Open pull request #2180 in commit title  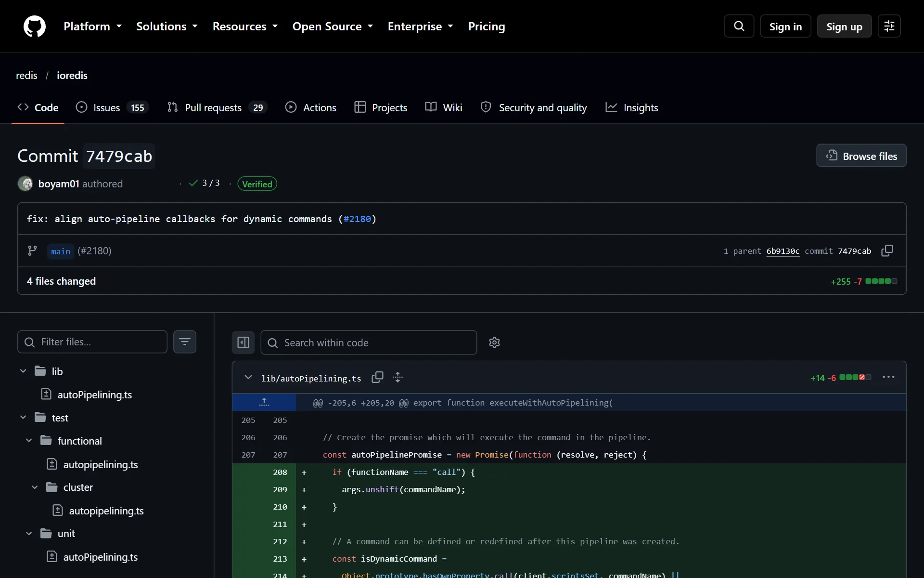click(x=357, y=219)
